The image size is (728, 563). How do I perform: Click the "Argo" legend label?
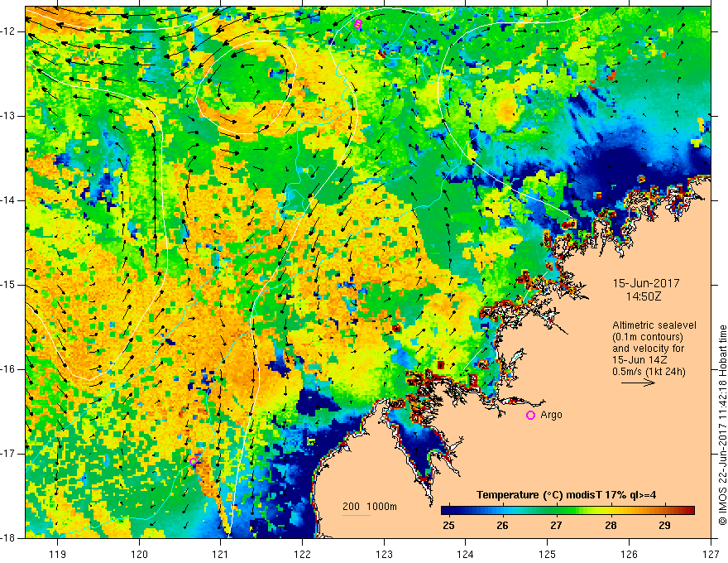tap(551, 415)
